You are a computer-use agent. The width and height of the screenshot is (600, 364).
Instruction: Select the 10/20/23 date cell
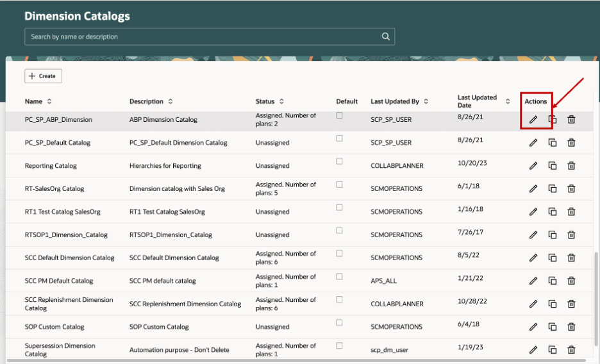[x=472, y=163]
